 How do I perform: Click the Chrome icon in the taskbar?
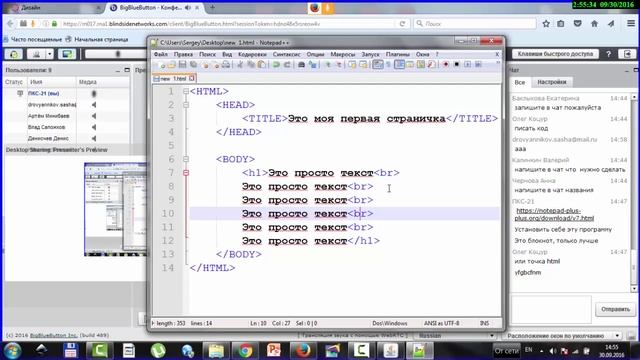(245, 351)
